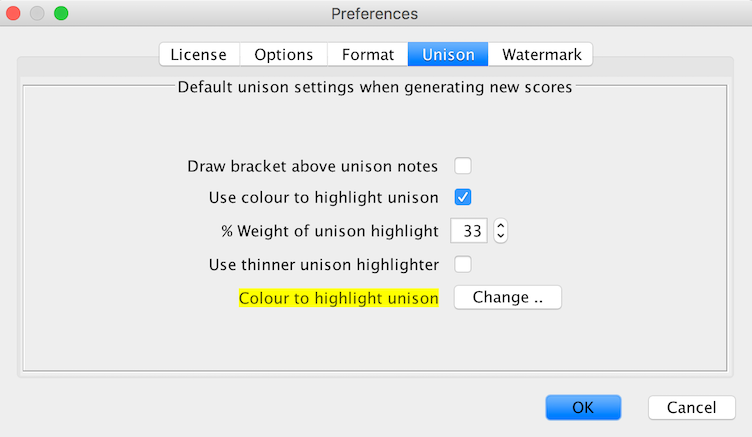Viewport: 752px width, 437px height.
Task: Untick Use colour to highlight unison checkbox
Action: pos(463,197)
